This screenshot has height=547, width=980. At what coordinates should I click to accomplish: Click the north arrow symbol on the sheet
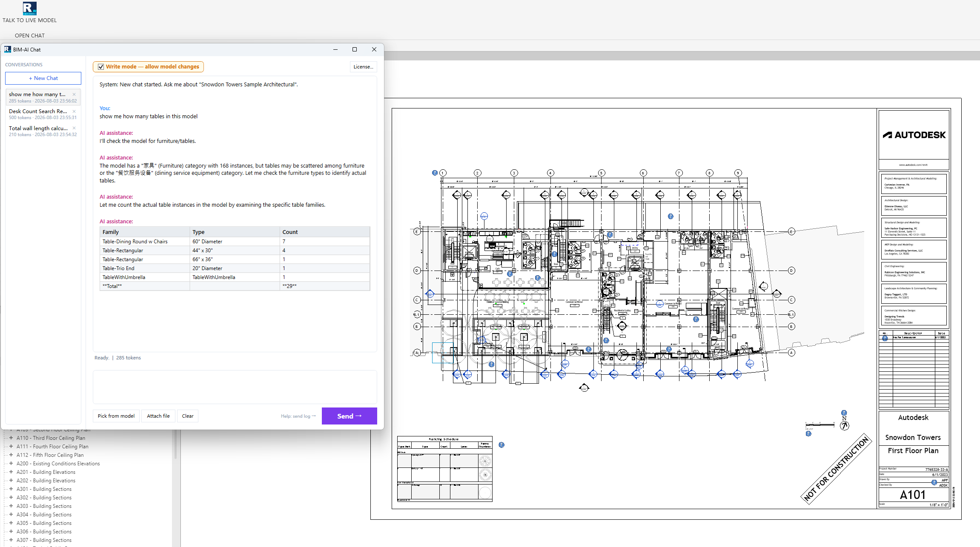click(845, 425)
